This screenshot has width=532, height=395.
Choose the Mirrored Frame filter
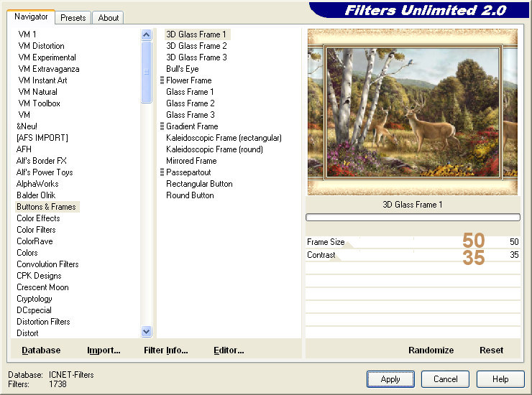pos(191,161)
